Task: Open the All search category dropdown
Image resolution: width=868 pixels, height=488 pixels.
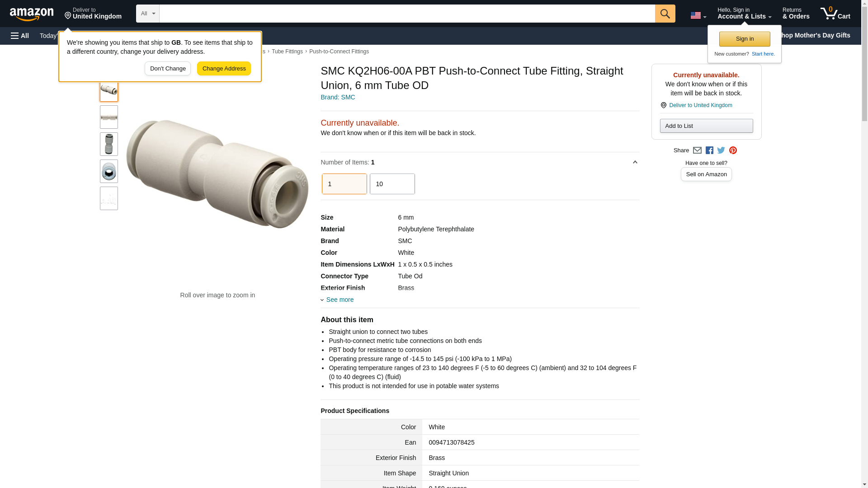Action: [x=147, y=14]
